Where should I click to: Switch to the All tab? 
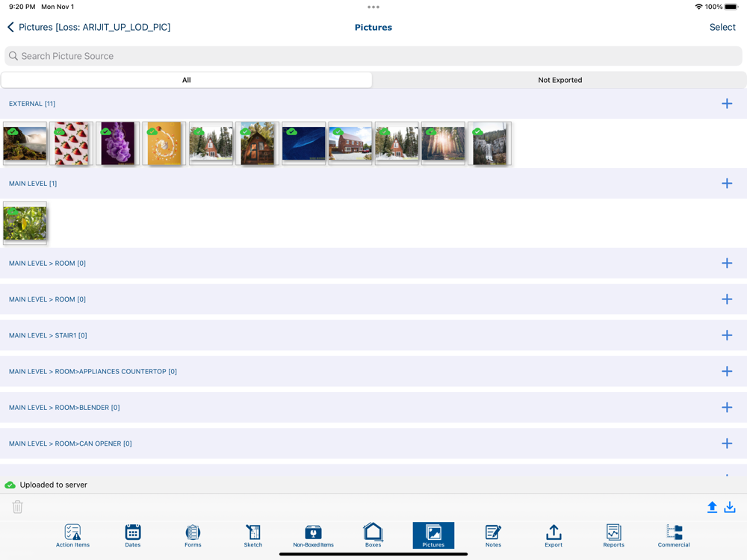(186, 80)
